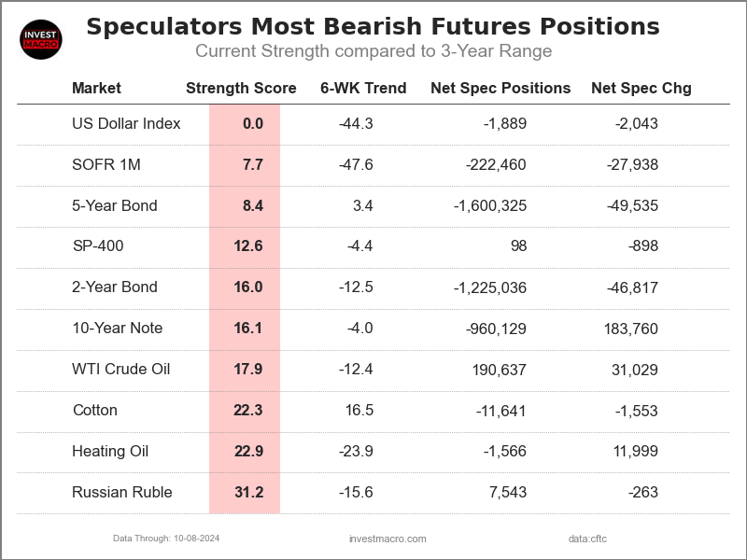Viewport: 747px width, 560px height.
Task: Click the Russian Ruble market name
Action: pyautogui.click(x=122, y=493)
